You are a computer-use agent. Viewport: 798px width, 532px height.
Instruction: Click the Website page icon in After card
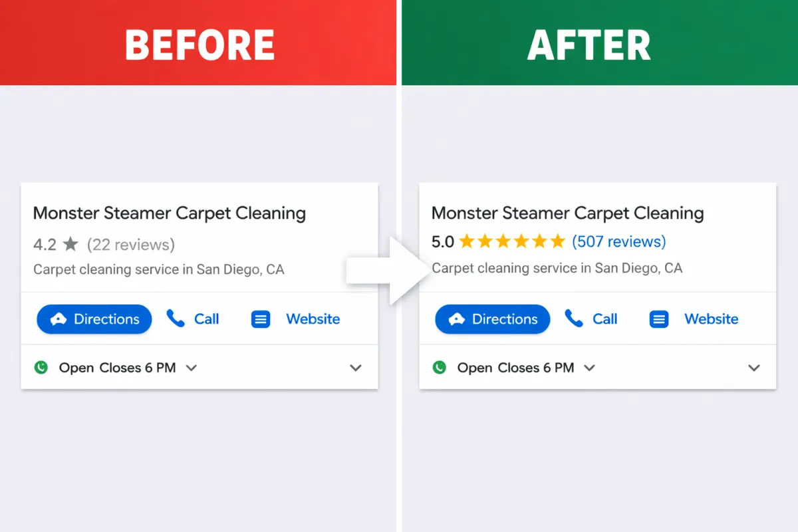coord(659,319)
